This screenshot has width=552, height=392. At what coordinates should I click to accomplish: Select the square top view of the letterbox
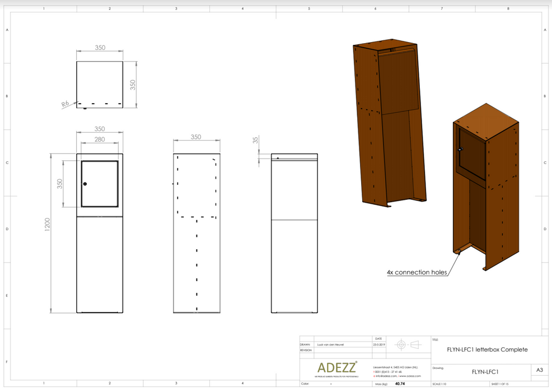[x=100, y=84]
